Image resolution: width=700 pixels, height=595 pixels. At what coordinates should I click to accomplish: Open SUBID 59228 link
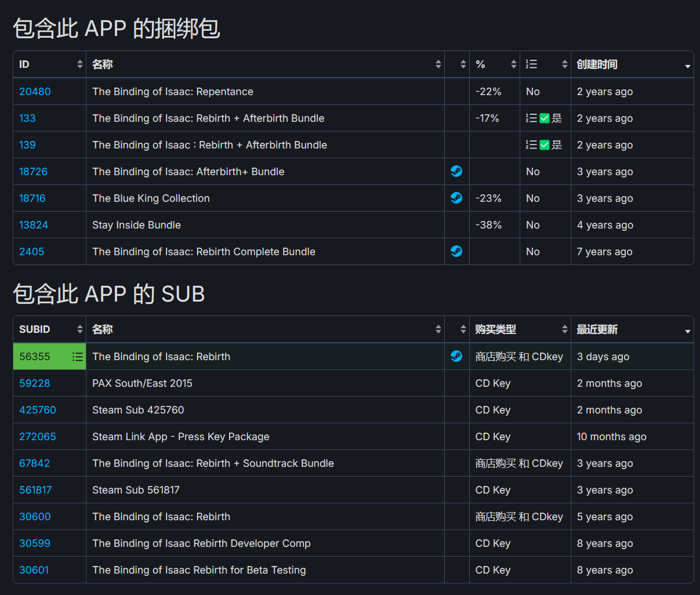pyautogui.click(x=35, y=383)
